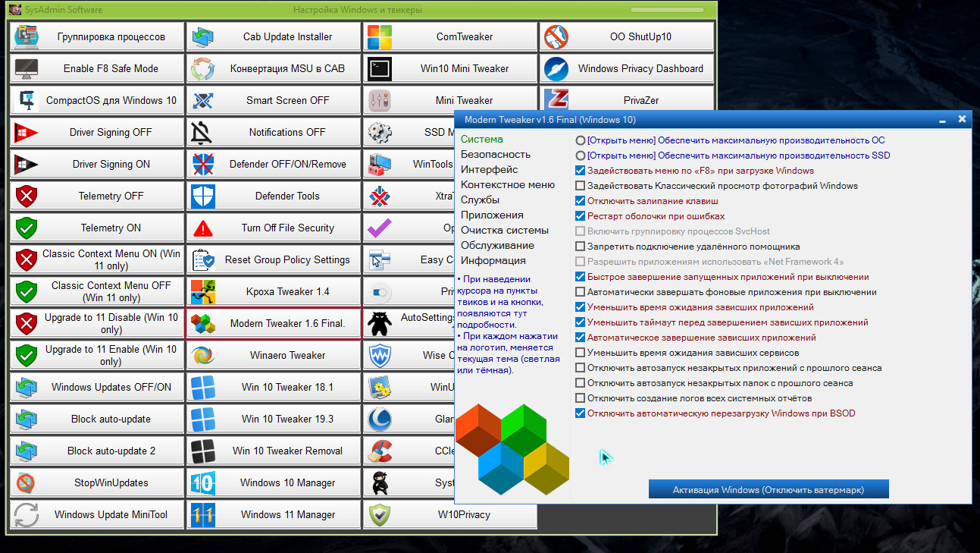Launch Windows Update MiniTool button
The height and width of the screenshot is (553, 980).
(98, 514)
